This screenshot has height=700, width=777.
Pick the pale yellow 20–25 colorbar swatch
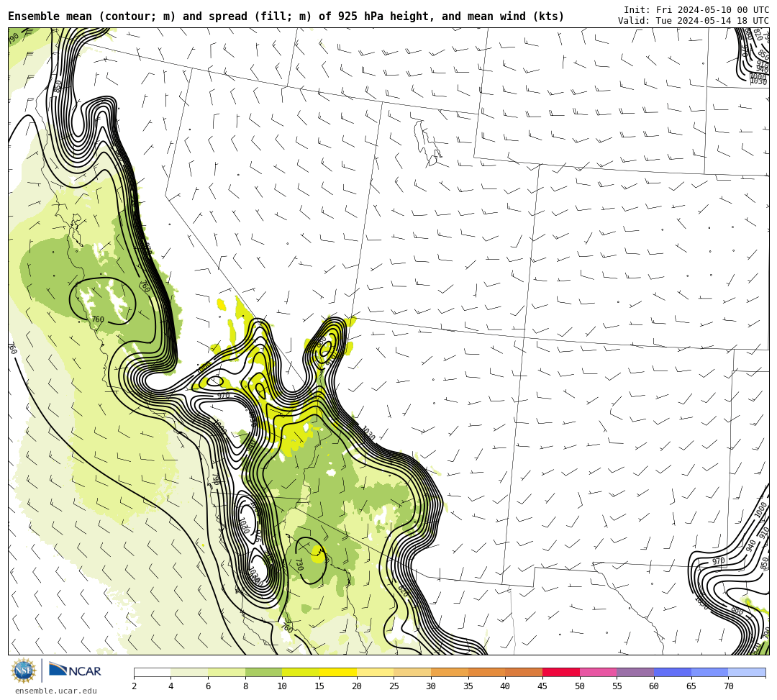(x=375, y=672)
